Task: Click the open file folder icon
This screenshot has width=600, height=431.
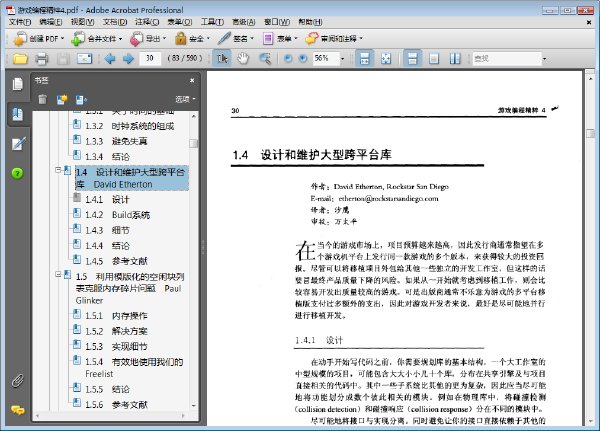Action: (20, 59)
